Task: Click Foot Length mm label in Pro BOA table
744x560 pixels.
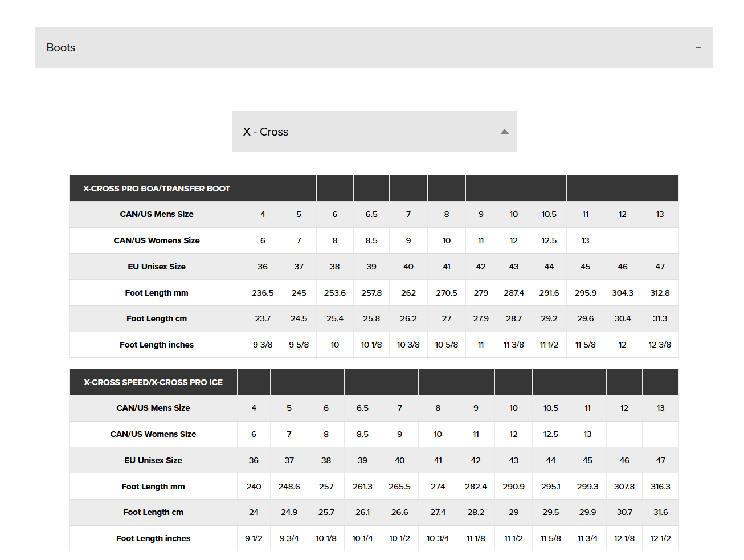Action: click(157, 293)
